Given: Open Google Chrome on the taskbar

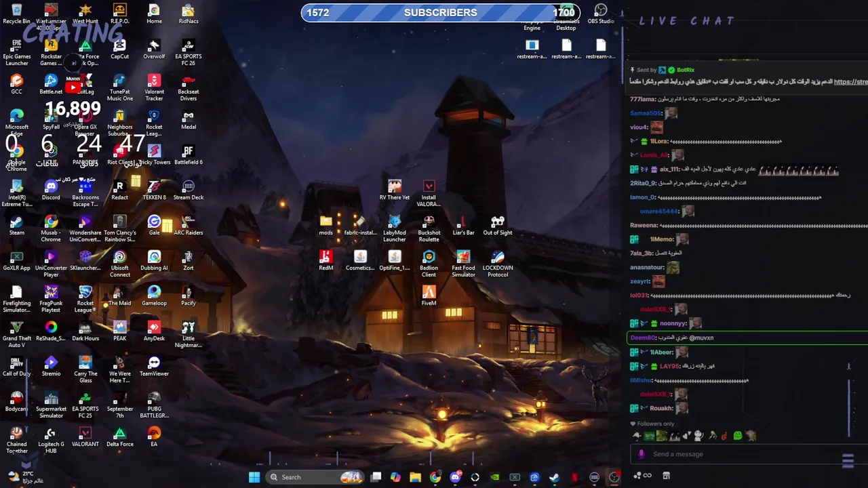Looking at the screenshot, I should pos(435,477).
